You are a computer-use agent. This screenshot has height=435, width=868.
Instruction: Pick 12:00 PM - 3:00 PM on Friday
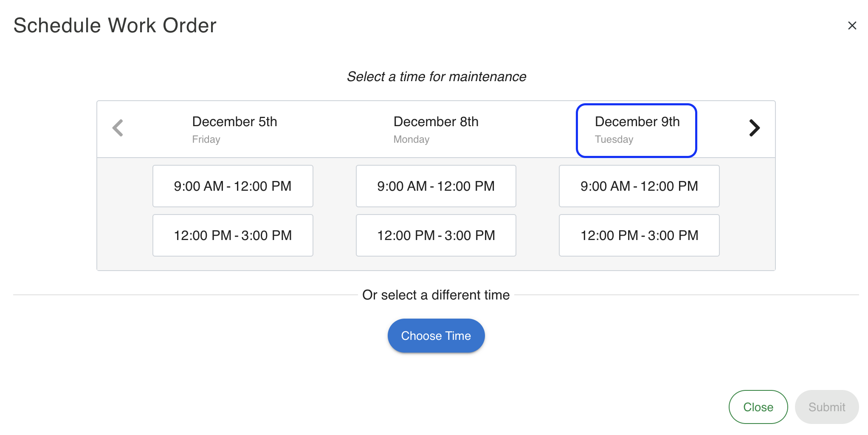tap(233, 235)
